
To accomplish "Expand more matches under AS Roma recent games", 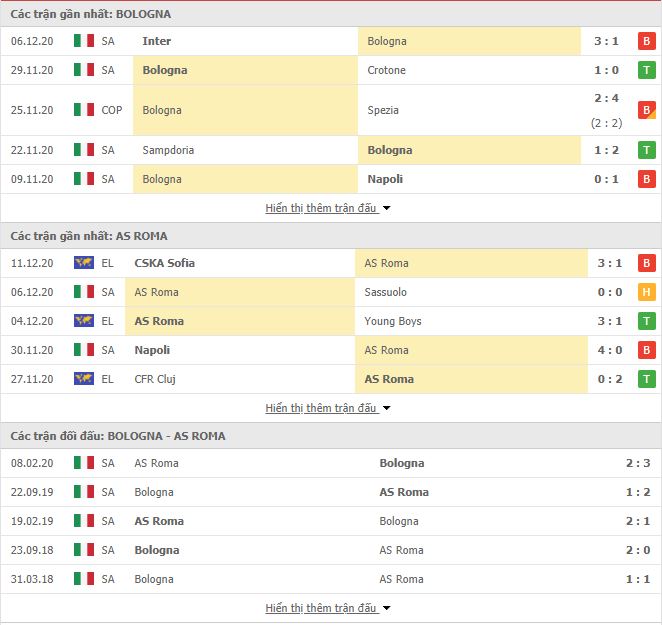I will (x=328, y=408).
